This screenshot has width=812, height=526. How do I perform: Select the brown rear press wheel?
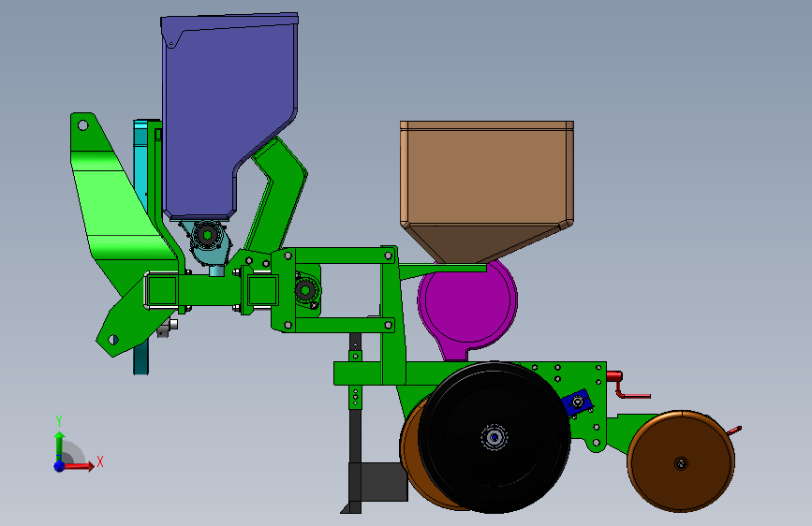[x=681, y=461]
